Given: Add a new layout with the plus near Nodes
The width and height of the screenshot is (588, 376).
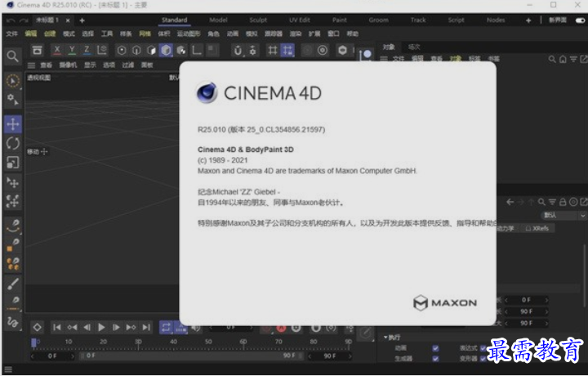Looking at the screenshot, I should (528, 20).
